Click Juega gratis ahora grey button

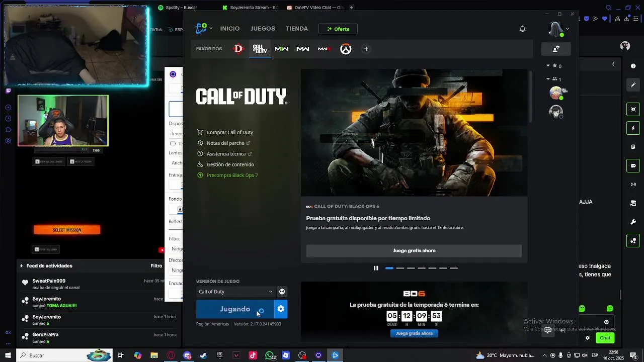tap(414, 250)
